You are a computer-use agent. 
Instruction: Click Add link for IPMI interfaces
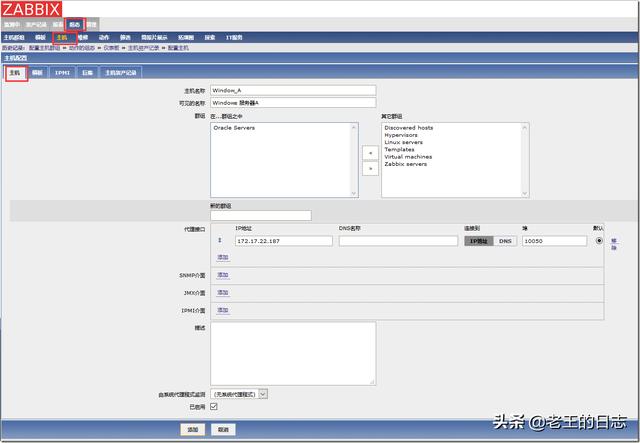(223, 310)
